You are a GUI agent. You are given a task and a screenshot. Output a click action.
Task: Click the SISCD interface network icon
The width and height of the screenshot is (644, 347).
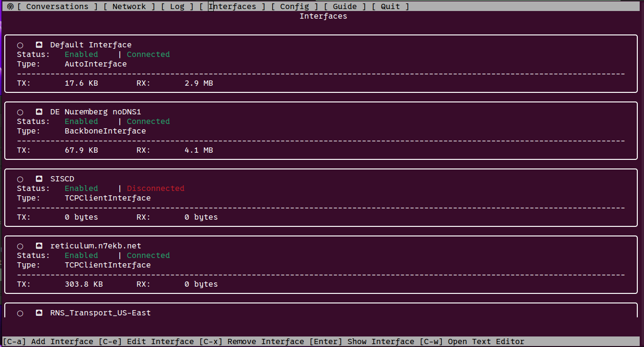coord(39,179)
